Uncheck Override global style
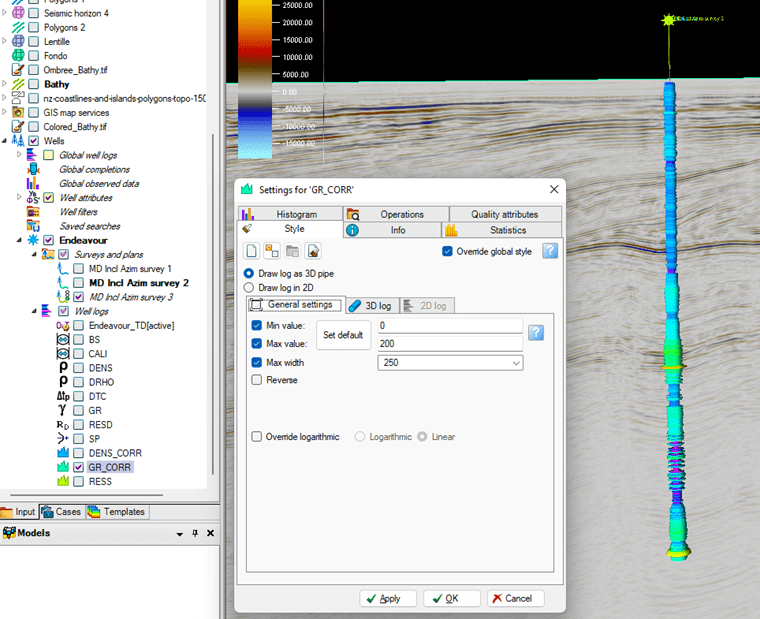 click(x=447, y=252)
